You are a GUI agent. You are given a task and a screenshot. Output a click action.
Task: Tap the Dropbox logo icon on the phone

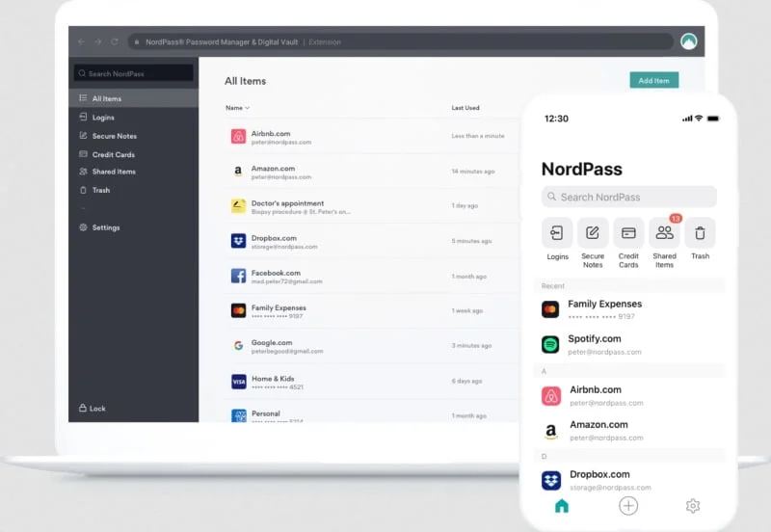pyautogui.click(x=551, y=480)
